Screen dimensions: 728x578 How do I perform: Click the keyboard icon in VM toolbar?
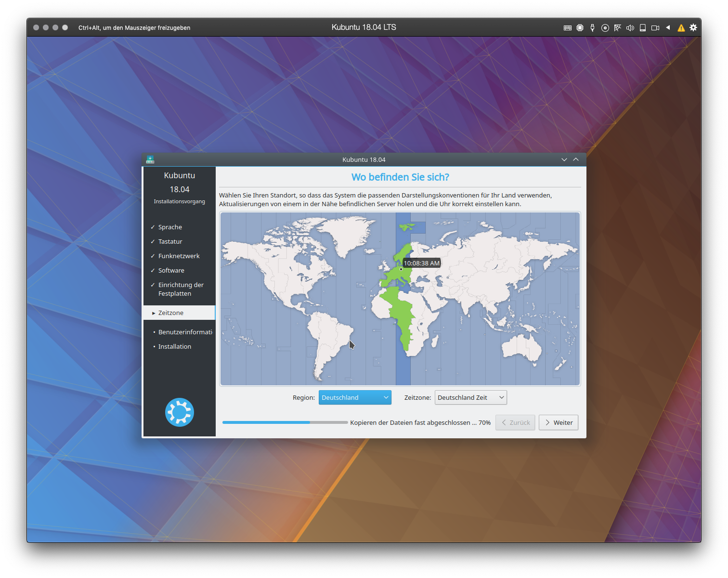click(568, 28)
